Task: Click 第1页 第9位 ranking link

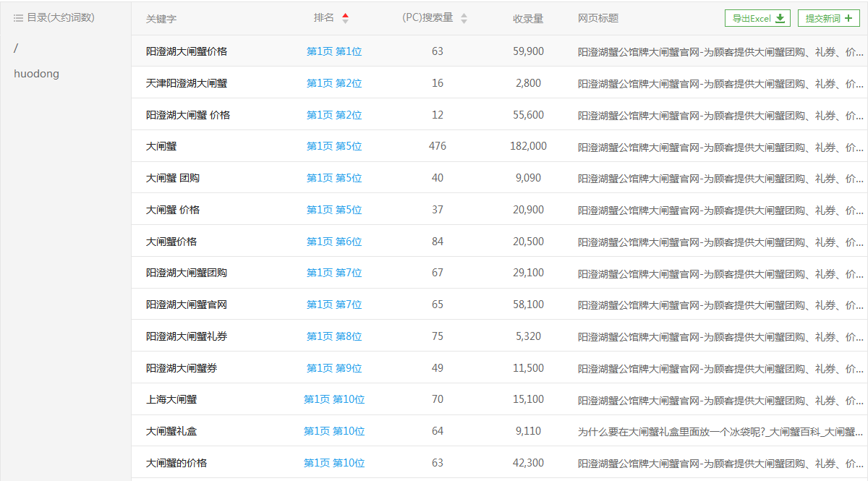Action: (x=333, y=368)
